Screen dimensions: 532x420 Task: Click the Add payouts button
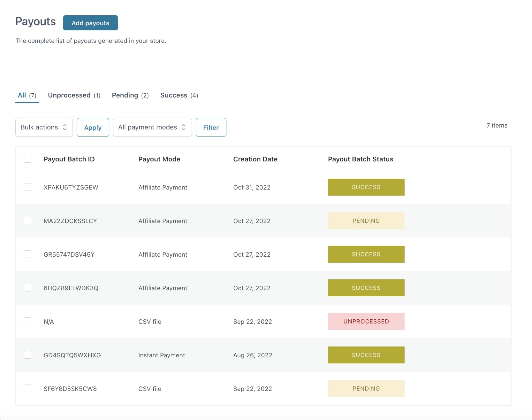(x=90, y=23)
